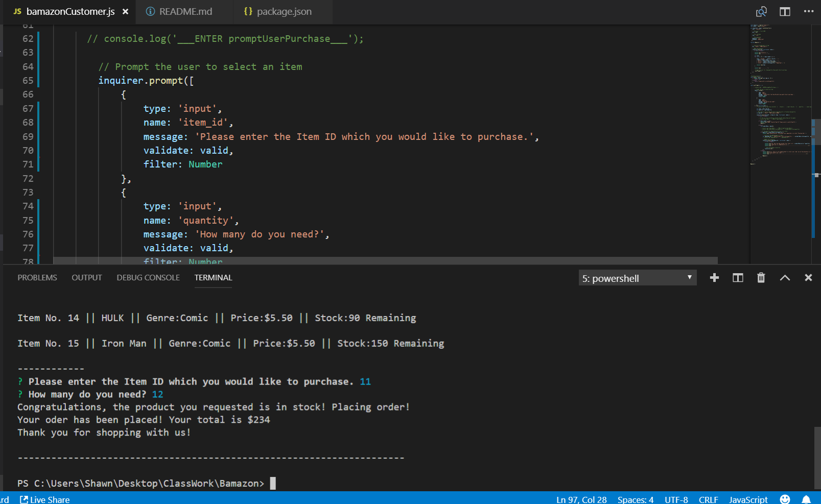This screenshot has width=821, height=504.
Task: Start a Live Share session from status bar
Action: (x=44, y=499)
